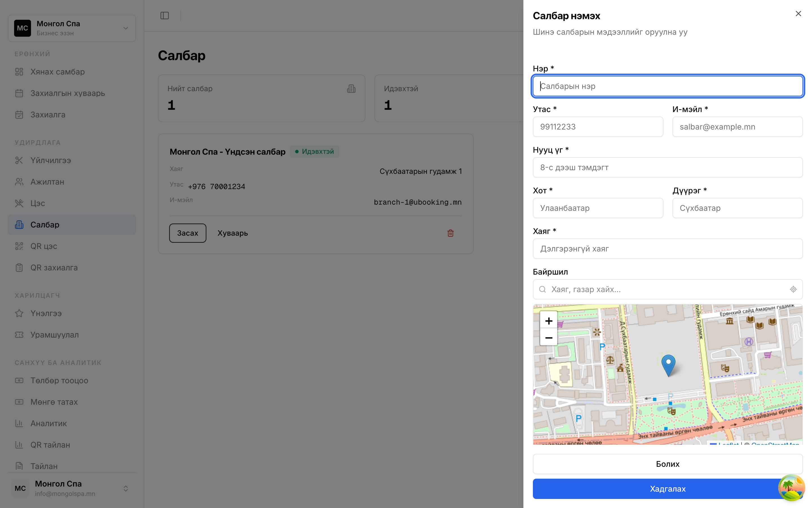The width and height of the screenshot is (812, 508).
Task: Click the MC avatar beside info@mongolspa.mn
Action: pos(20,488)
